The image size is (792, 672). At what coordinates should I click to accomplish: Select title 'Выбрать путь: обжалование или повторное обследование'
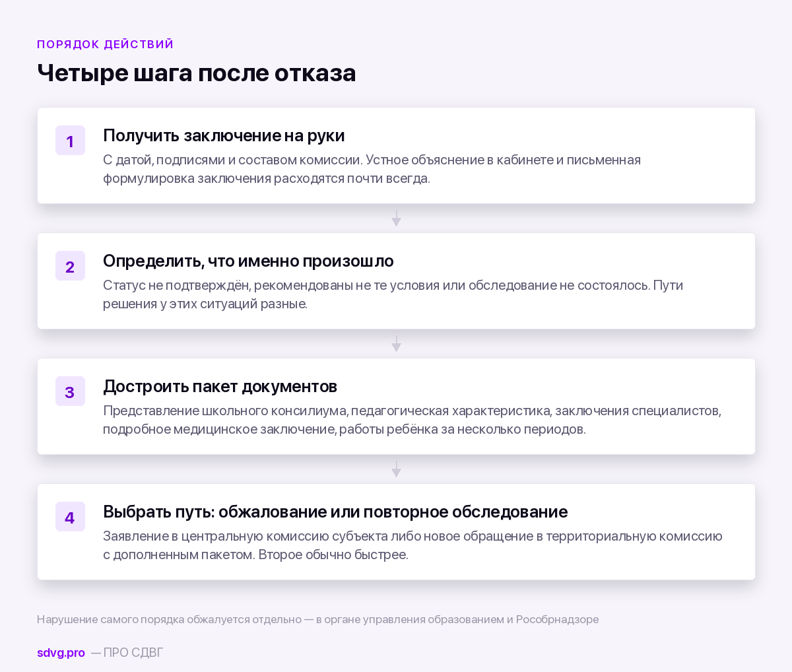click(335, 512)
